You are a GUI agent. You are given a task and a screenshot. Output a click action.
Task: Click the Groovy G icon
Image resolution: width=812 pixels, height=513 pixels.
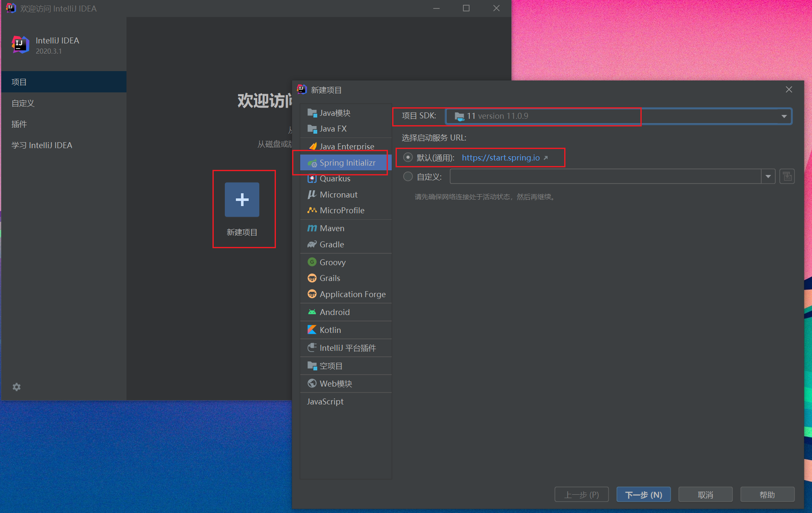coord(312,262)
